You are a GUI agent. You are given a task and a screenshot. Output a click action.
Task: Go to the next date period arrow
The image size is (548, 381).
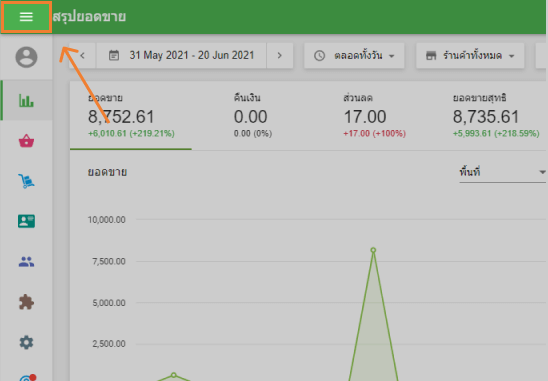pyautogui.click(x=280, y=56)
